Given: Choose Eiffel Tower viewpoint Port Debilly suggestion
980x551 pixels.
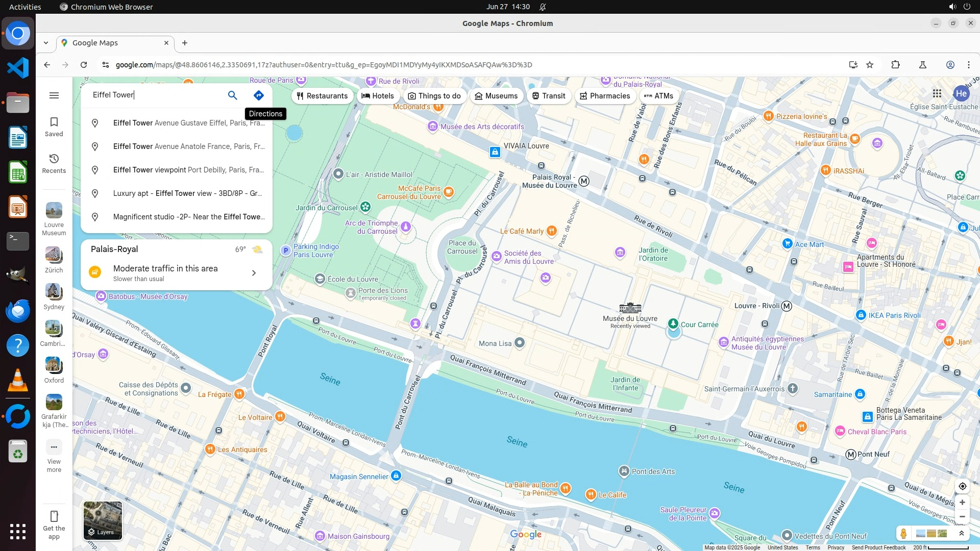Looking at the screenshot, I should pyautogui.click(x=188, y=170).
